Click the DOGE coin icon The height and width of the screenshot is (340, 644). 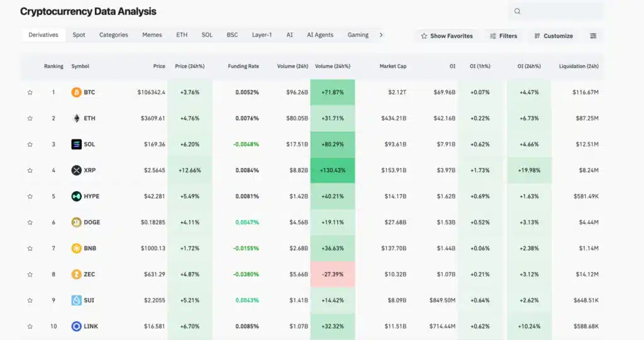(76, 222)
